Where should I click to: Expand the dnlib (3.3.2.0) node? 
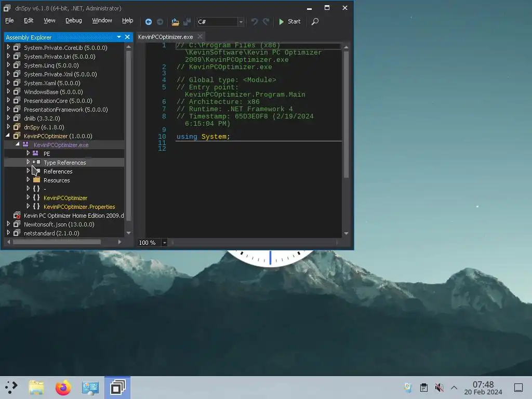[x=8, y=118]
